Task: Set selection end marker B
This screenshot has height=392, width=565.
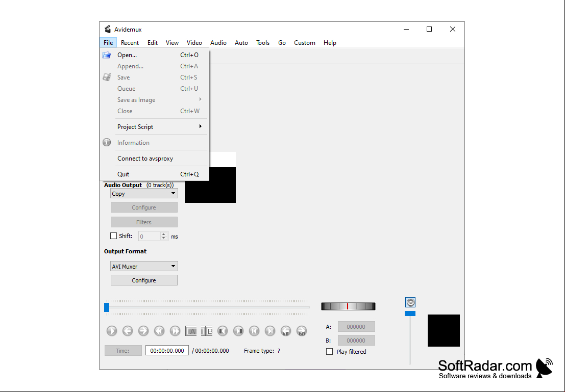Action: pos(207,331)
